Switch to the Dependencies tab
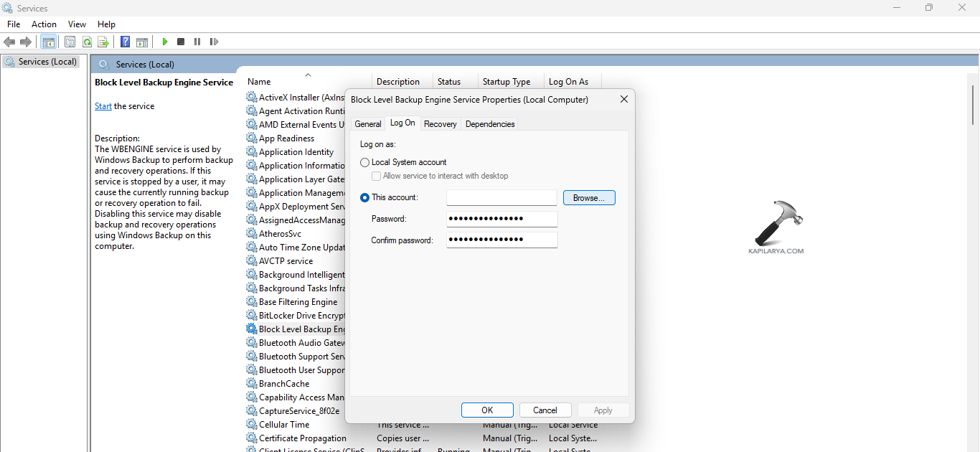 [x=490, y=124]
